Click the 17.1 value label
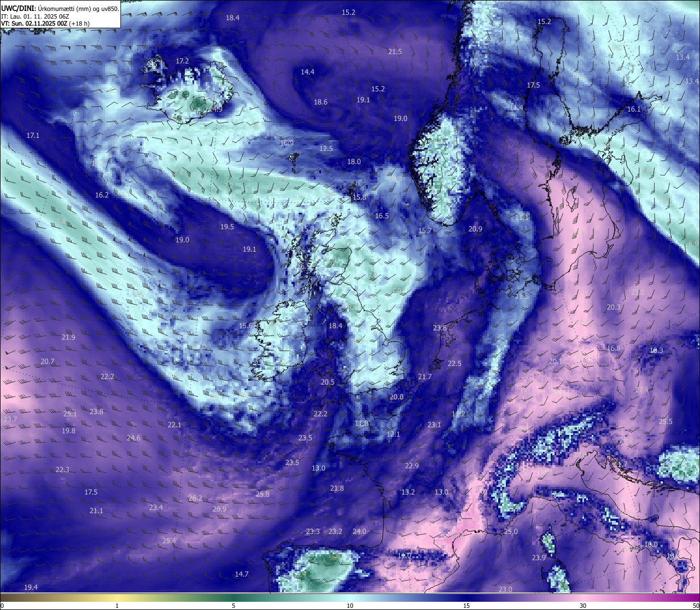 pos(33,135)
